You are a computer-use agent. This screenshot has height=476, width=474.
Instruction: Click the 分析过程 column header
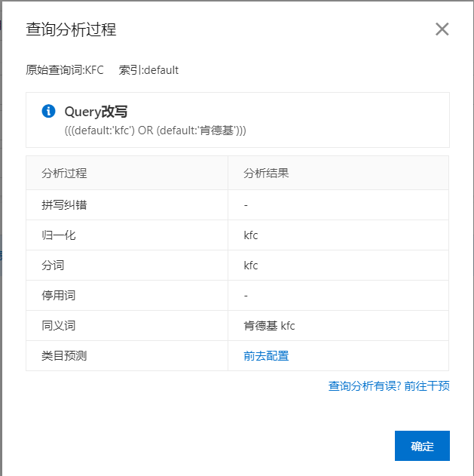tap(64, 174)
